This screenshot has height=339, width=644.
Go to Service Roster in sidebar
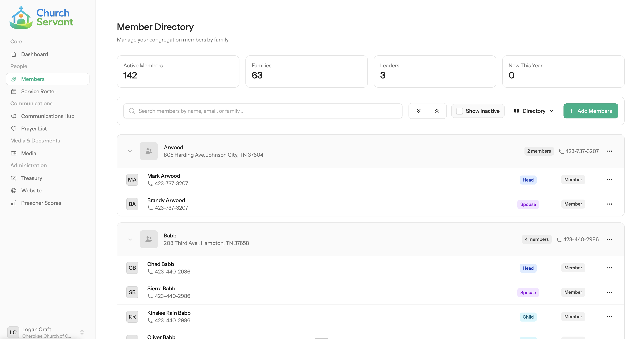(38, 91)
